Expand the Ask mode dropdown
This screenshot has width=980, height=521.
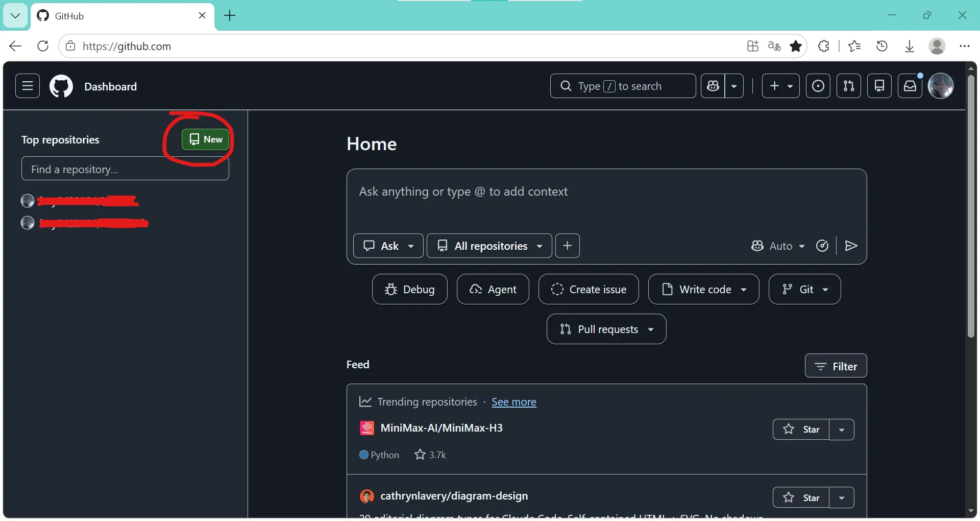[388, 246]
